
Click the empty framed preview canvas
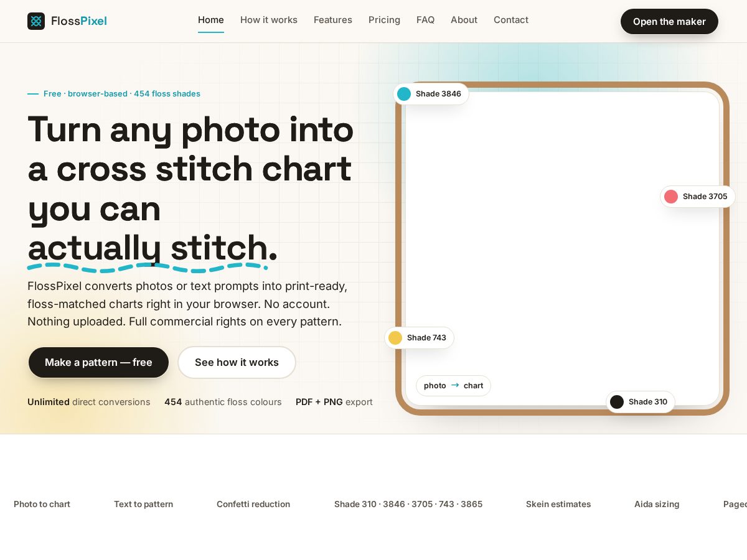[x=562, y=248]
